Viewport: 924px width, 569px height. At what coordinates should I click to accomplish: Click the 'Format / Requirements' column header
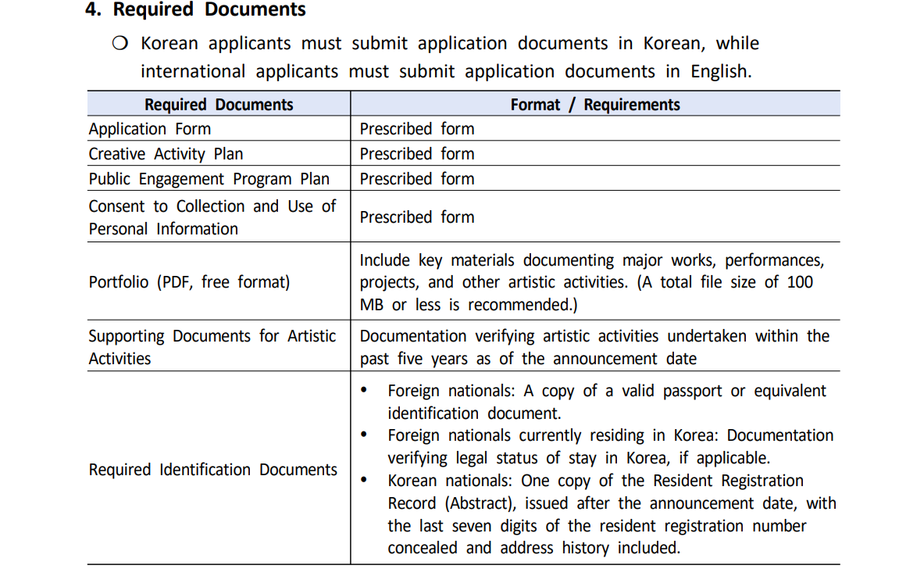[x=595, y=105]
